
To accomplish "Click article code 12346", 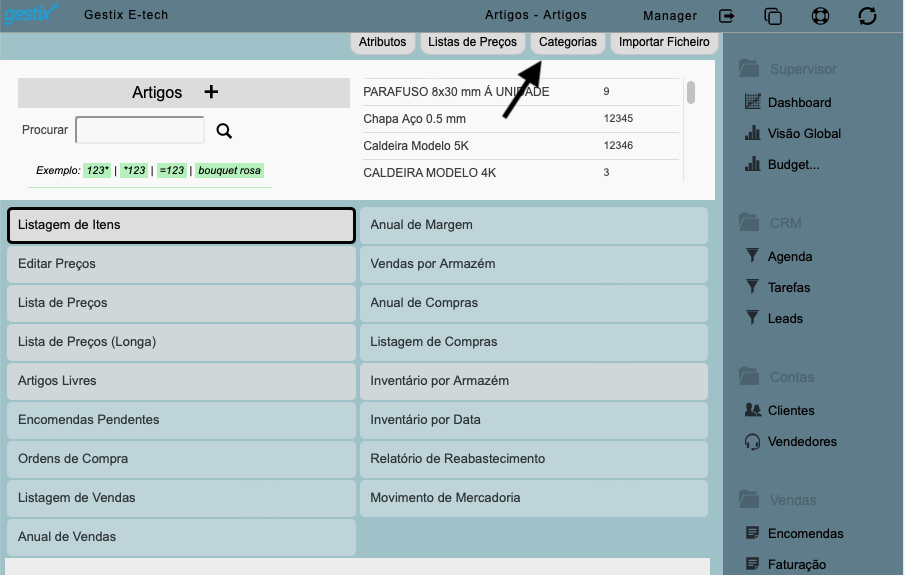I will (x=618, y=145).
